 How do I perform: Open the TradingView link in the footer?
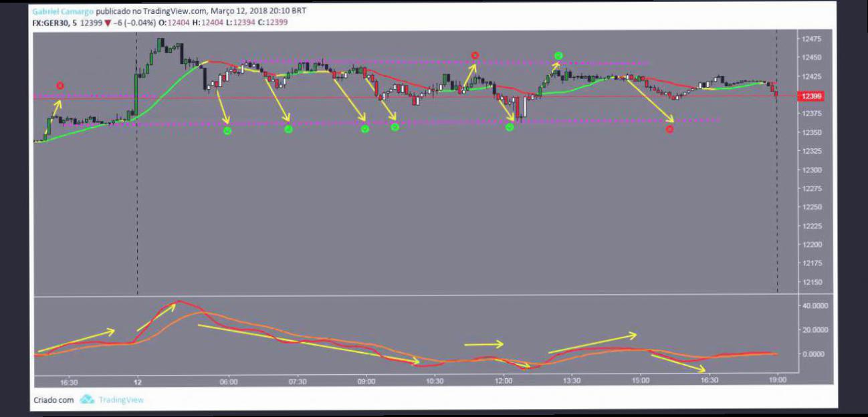pos(121,400)
